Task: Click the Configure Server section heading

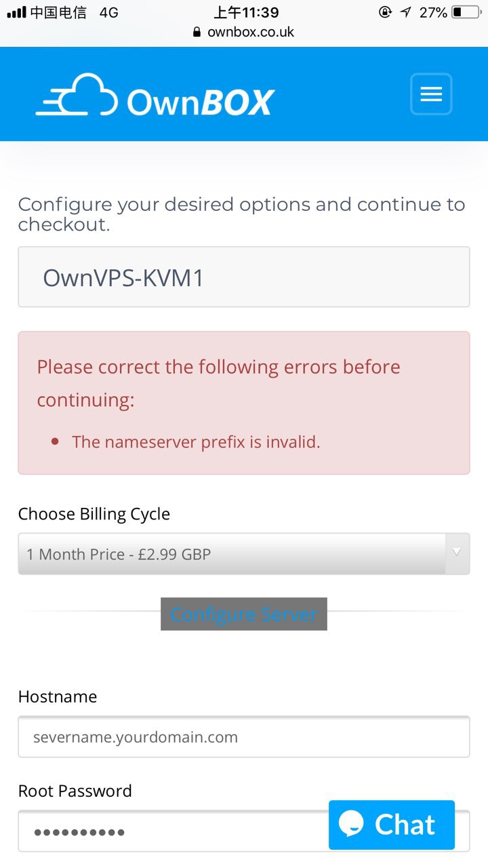Action: pyautogui.click(x=244, y=614)
